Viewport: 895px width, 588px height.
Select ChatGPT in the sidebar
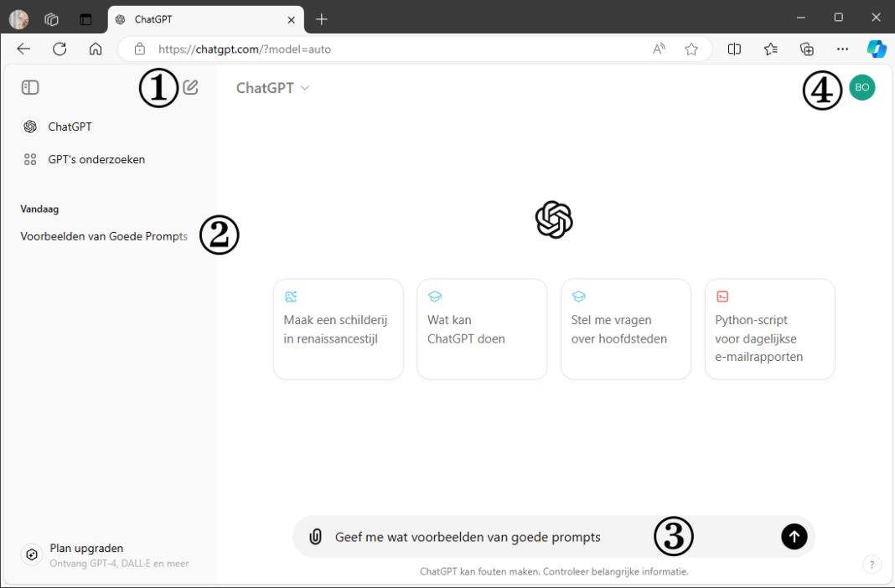point(70,127)
